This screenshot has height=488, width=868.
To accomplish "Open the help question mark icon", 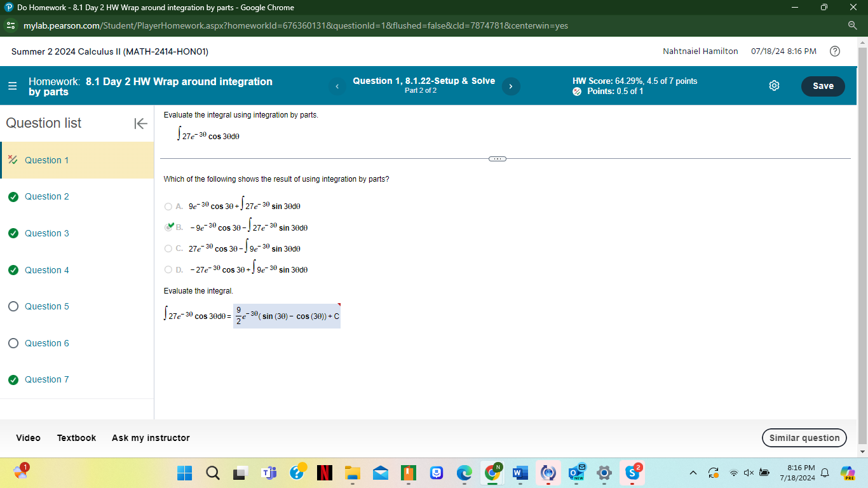I will tap(835, 51).
